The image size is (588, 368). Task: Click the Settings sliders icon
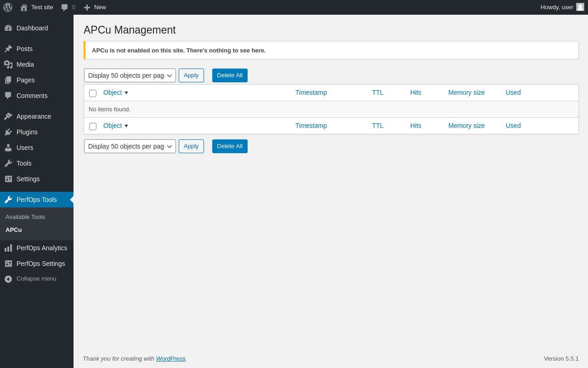[x=8, y=179]
